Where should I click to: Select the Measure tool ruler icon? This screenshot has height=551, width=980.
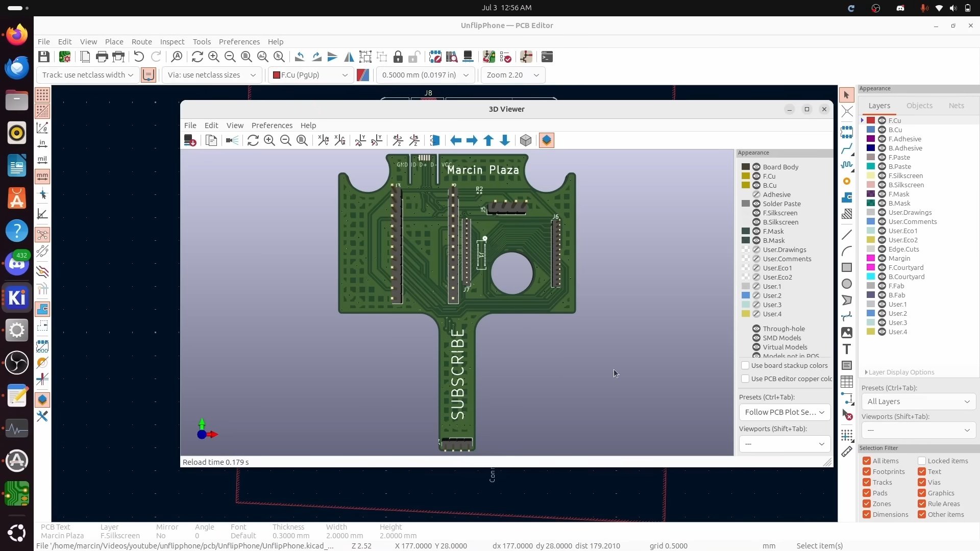pos(847,452)
